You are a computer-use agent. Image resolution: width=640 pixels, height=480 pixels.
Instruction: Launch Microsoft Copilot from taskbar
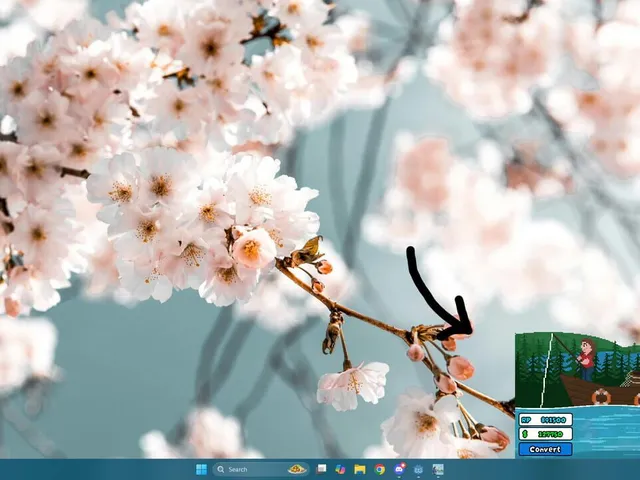coord(340,469)
